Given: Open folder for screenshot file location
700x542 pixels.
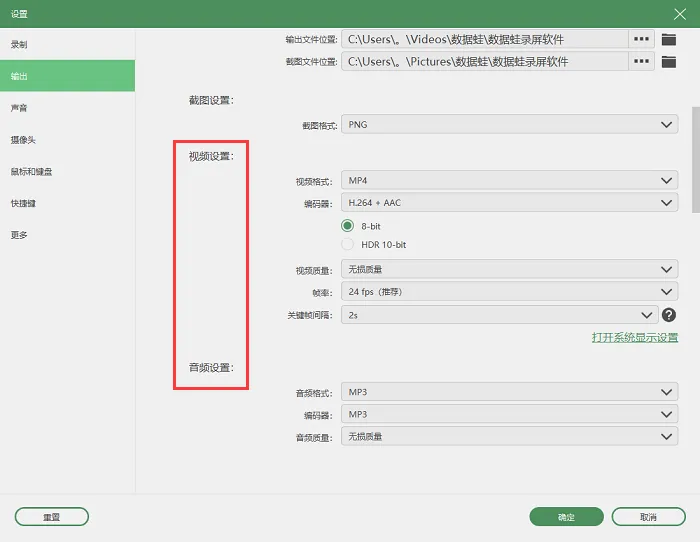Looking at the screenshot, I should (x=668, y=62).
